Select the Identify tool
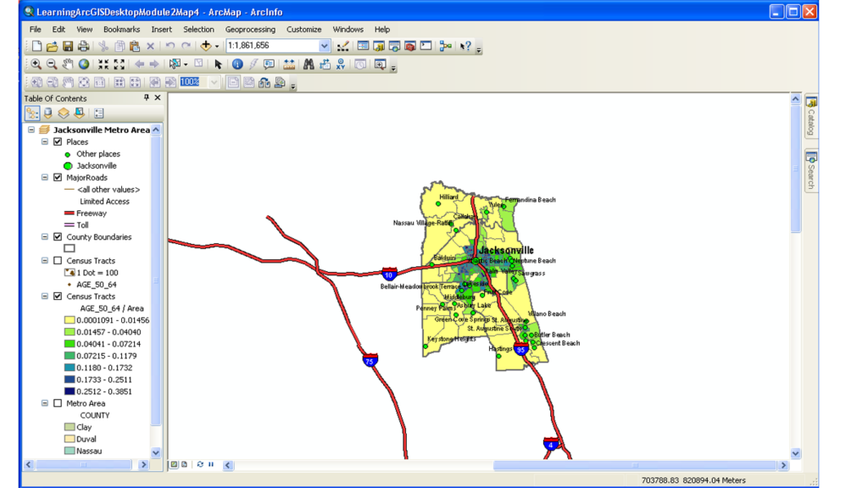868x488 pixels. (x=237, y=64)
